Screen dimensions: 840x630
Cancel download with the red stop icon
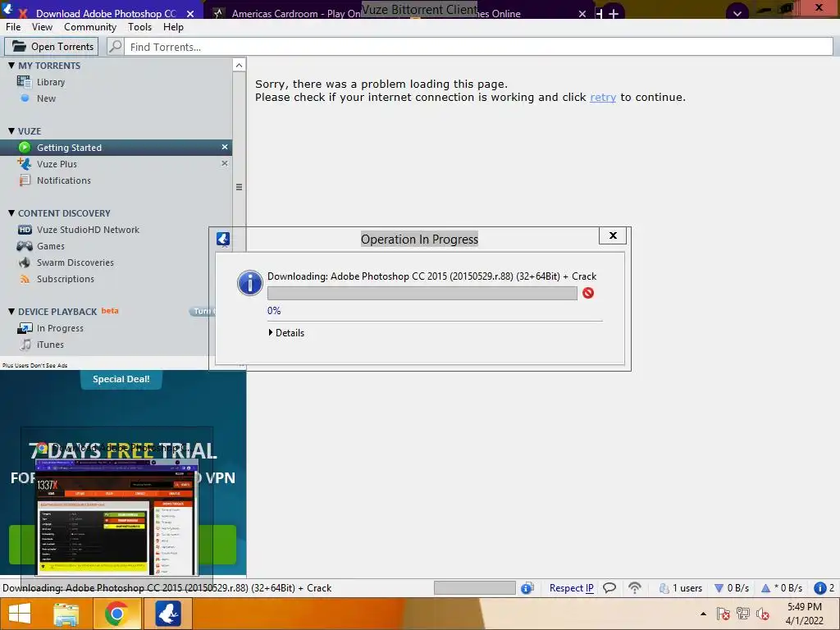[x=588, y=293]
